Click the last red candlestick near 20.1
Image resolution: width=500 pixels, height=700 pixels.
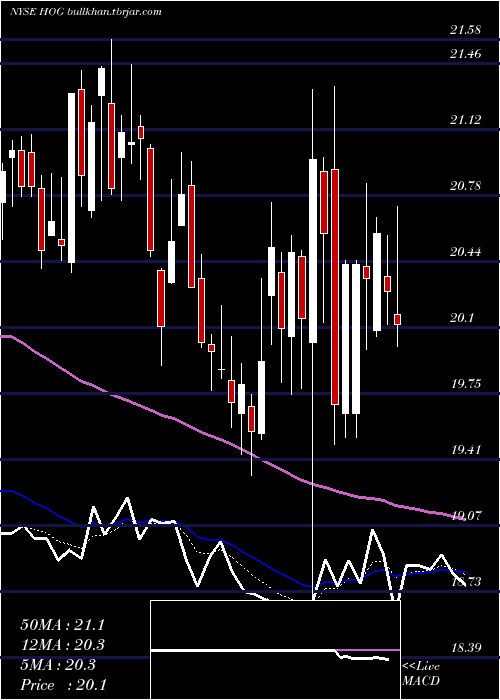[x=397, y=319]
